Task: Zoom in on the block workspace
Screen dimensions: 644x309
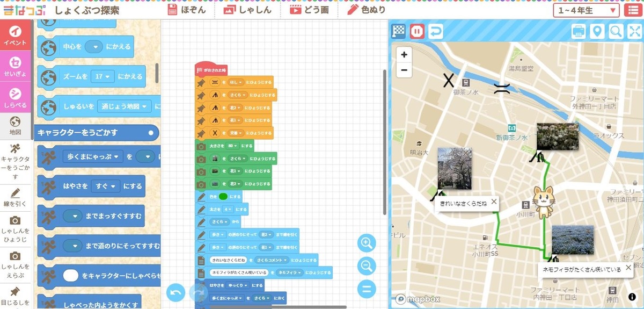Action: click(367, 243)
